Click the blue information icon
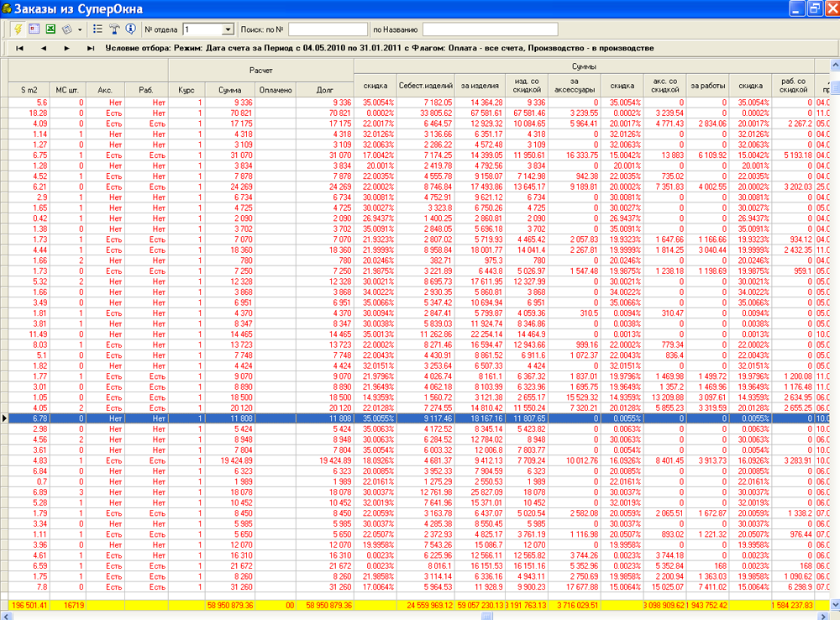Viewport: 840px width, 620px height. [x=130, y=29]
